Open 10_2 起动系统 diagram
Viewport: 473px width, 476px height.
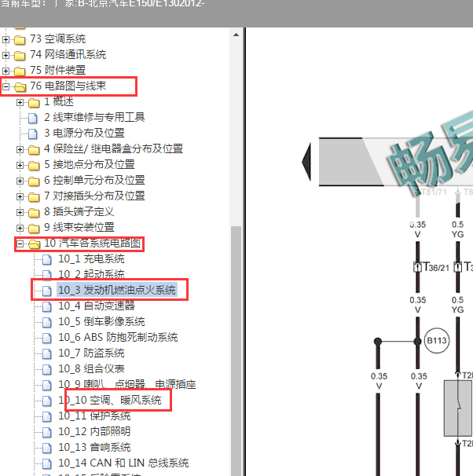point(91,274)
